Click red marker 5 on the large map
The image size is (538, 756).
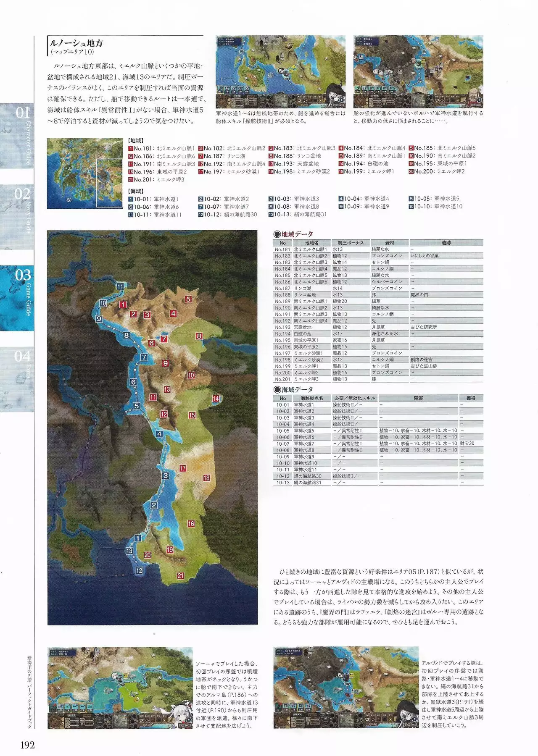tap(188, 299)
